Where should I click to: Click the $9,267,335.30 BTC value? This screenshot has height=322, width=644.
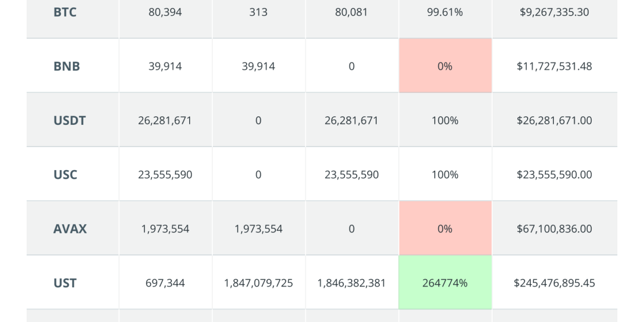pyautogui.click(x=554, y=12)
